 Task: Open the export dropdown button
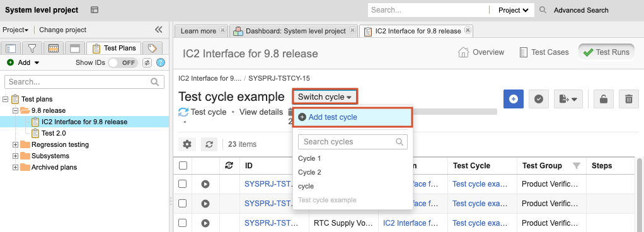click(568, 99)
